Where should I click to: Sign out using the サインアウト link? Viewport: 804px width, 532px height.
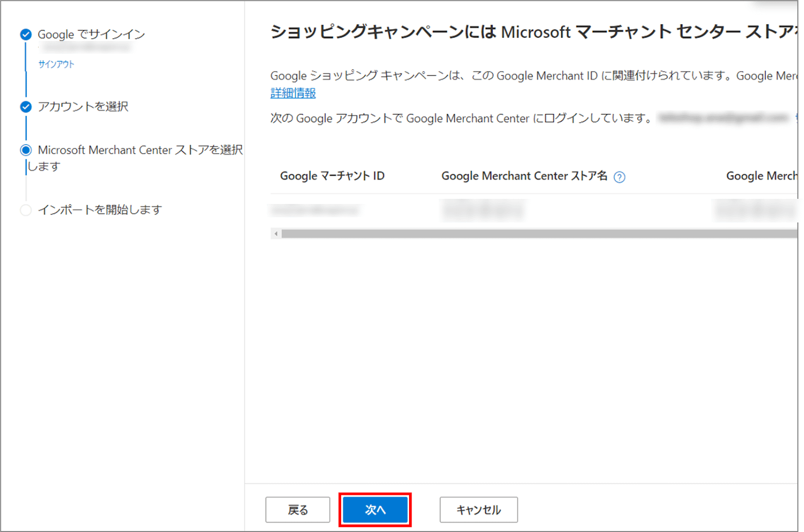tap(56, 64)
